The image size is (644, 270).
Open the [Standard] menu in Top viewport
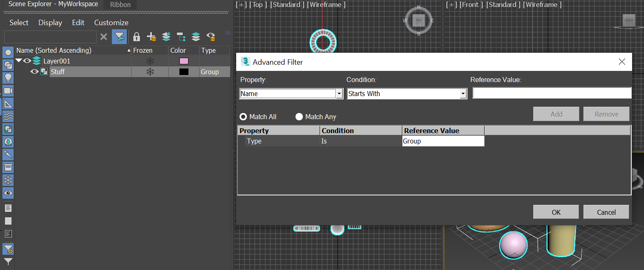(287, 5)
